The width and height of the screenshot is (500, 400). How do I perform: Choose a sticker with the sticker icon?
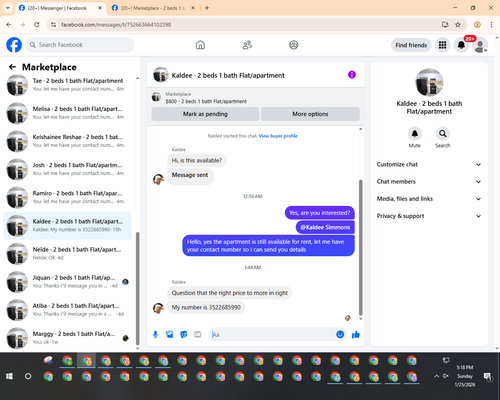coord(184,334)
